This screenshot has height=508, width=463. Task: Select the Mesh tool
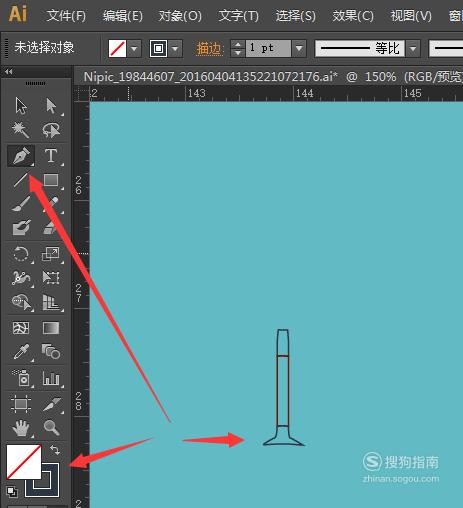[x=21, y=328]
